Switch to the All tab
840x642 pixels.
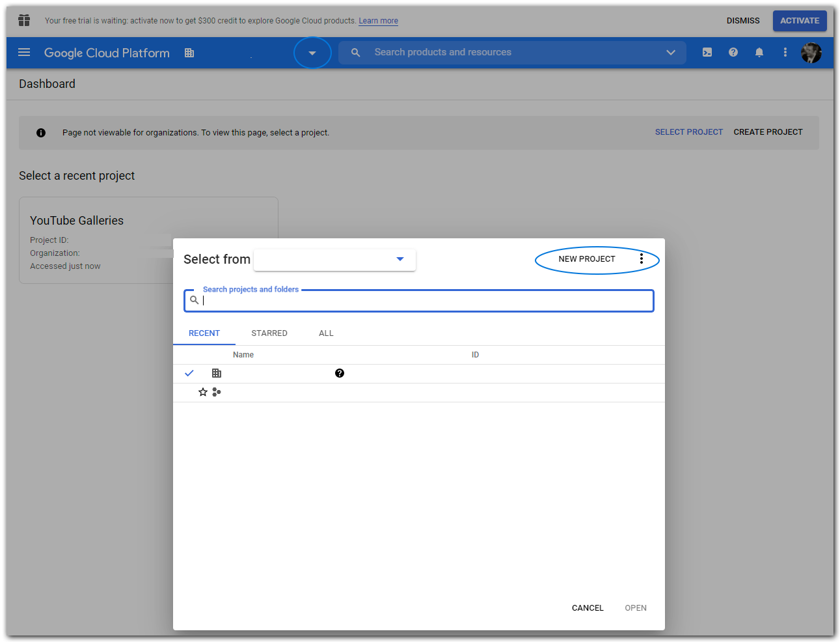click(x=326, y=333)
